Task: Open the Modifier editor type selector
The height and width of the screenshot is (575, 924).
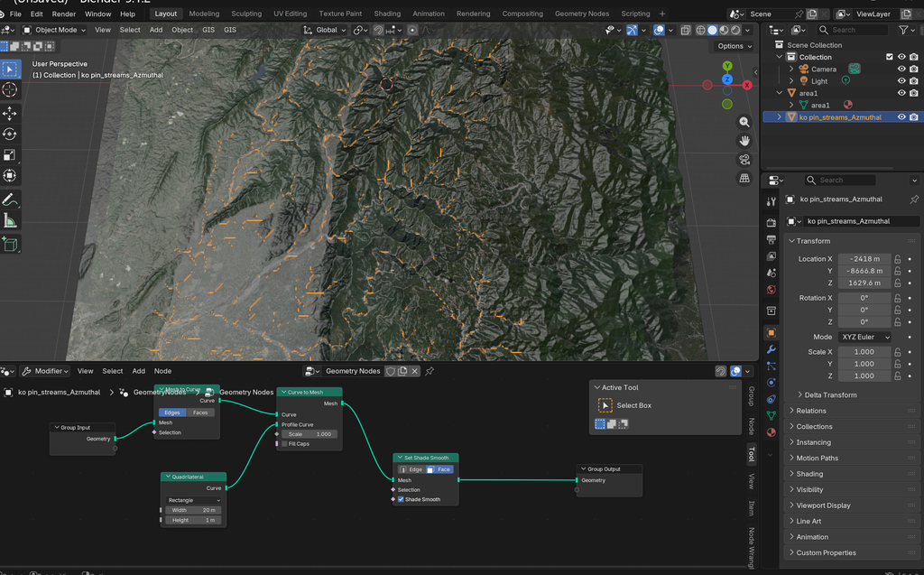Action: pos(45,371)
